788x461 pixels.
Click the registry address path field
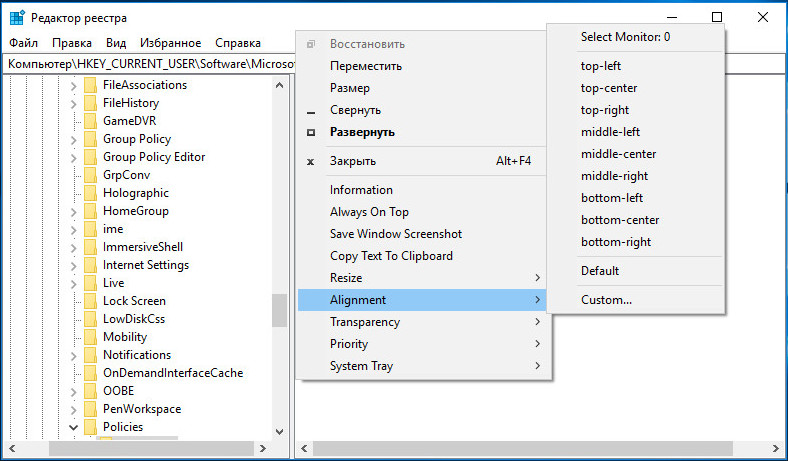click(151, 64)
